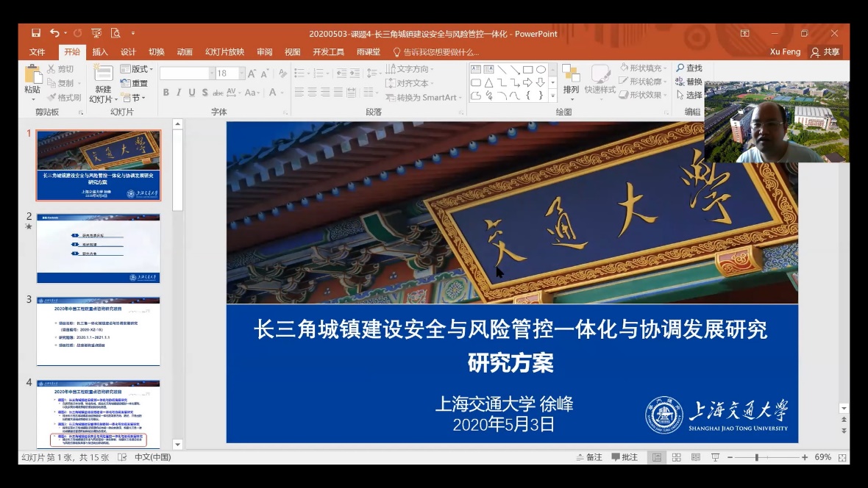Viewport: 868px width, 488px height.
Task: Open the font size dropdown
Action: 241,73
